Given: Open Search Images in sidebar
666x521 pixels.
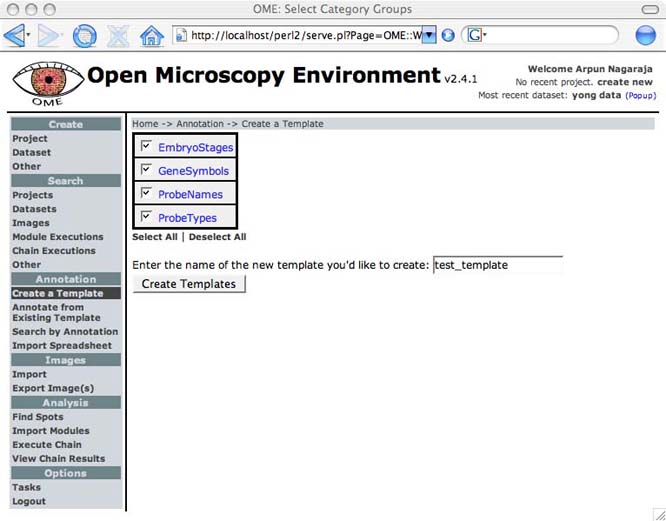Looking at the screenshot, I should coord(31,223).
